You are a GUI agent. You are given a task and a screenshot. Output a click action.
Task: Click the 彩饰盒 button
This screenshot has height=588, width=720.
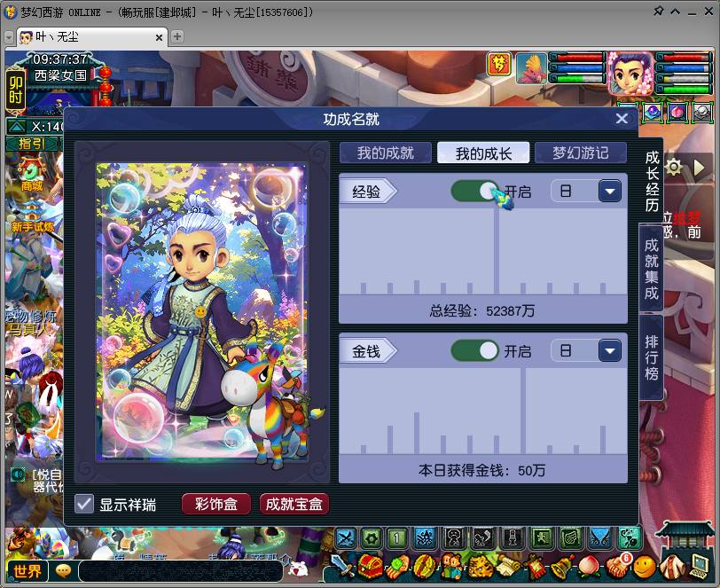[x=216, y=504]
